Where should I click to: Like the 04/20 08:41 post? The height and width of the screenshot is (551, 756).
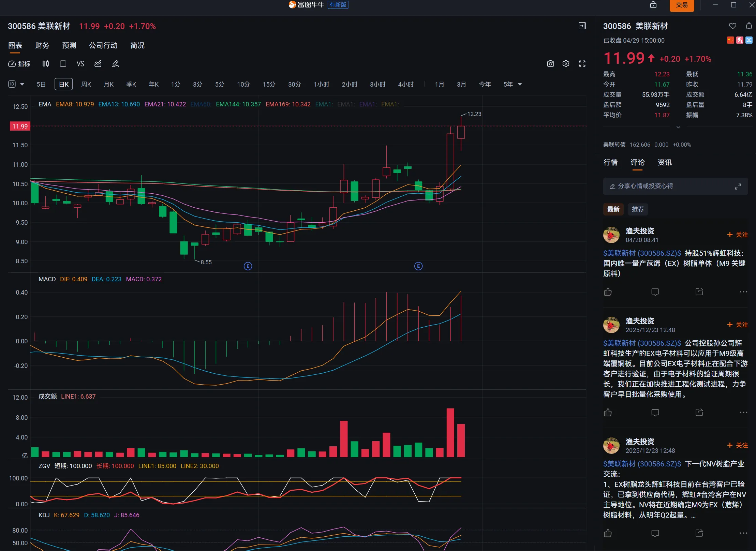click(x=608, y=292)
